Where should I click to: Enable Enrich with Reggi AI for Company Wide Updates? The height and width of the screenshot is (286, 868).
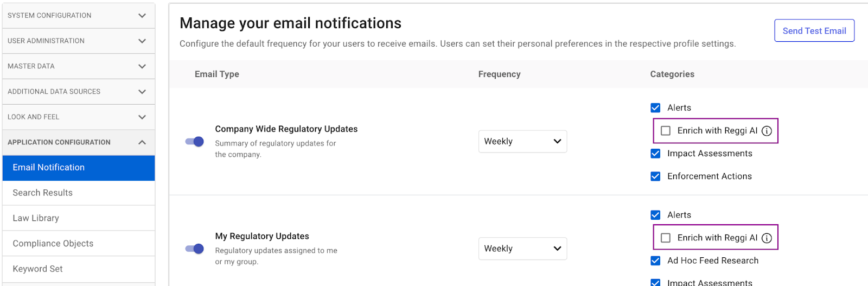click(666, 131)
